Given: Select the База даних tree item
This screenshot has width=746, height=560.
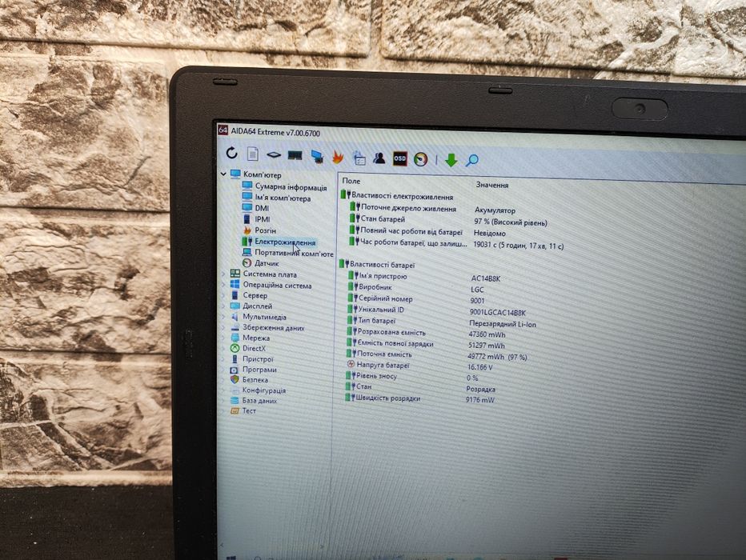Looking at the screenshot, I should click(x=259, y=400).
